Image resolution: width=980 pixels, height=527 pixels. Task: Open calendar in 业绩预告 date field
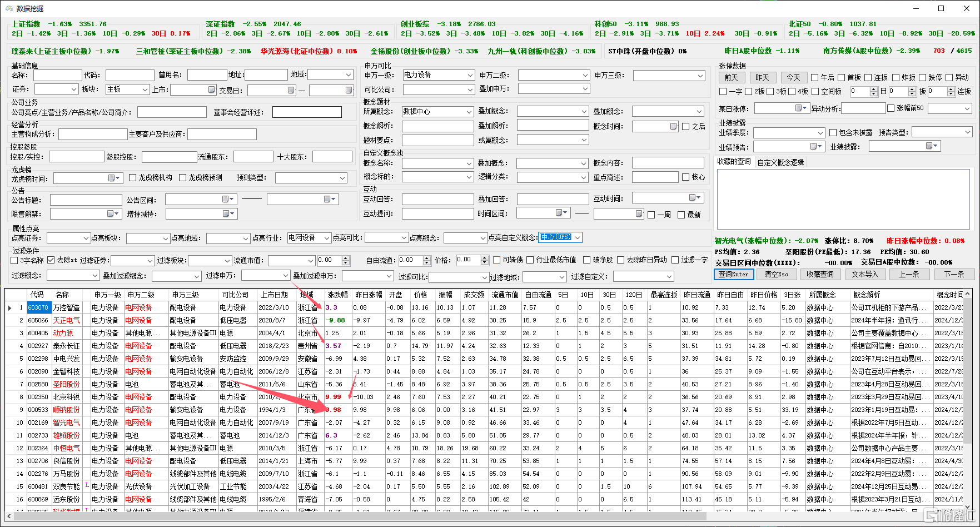pyautogui.click(x=816, y=146)
